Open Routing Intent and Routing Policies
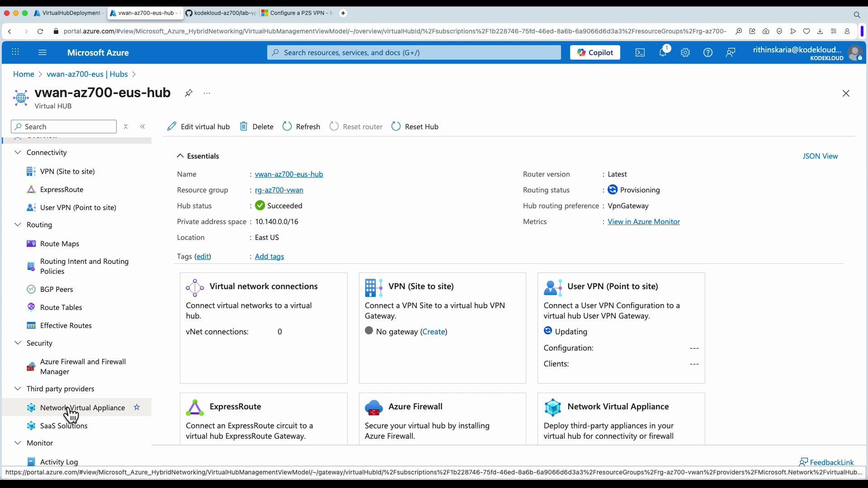 point(84,266)
